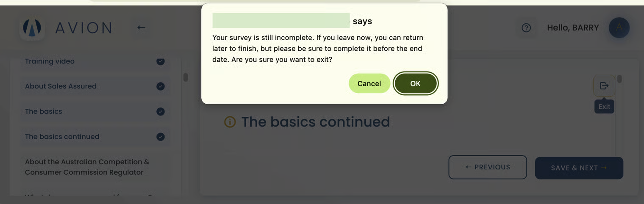Screen dimensions: 644x204
Task: Click the About Sales Assured checkmark
Action: click(161, 86)
